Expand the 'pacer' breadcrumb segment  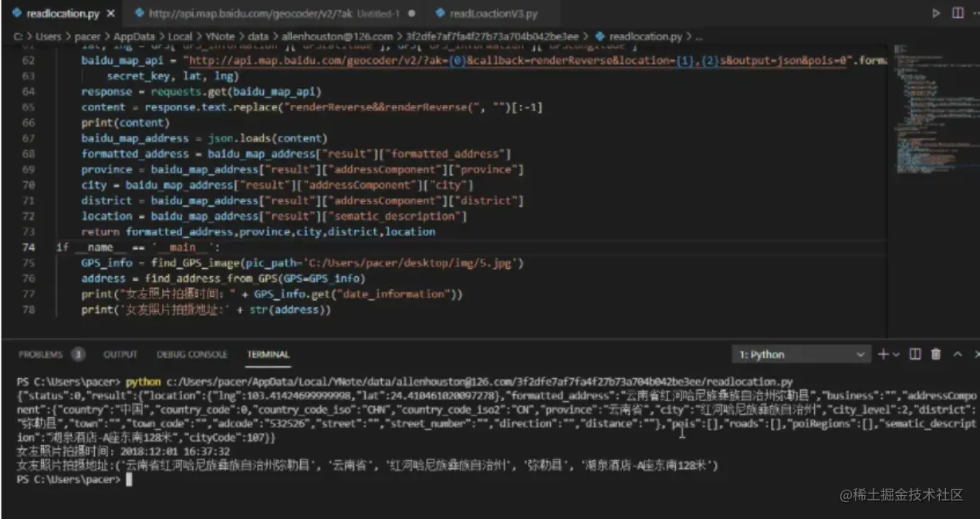pos(88,36)
